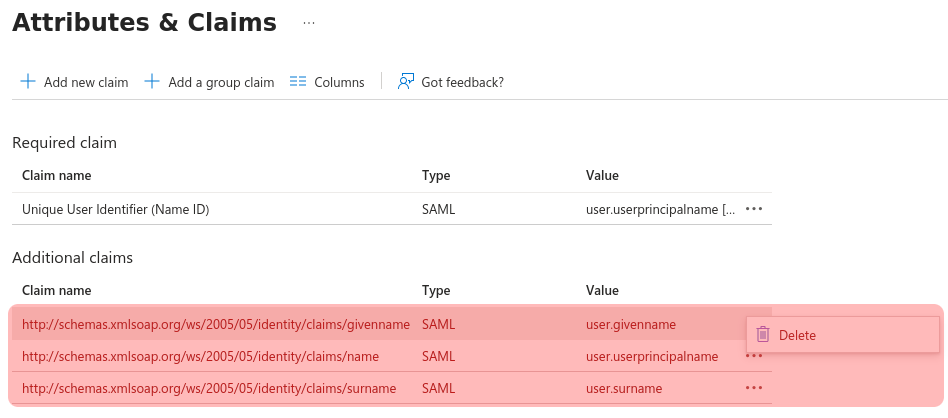Screen dimensions: 948x418
Task: Click the plus icon for Add a group claim
Action: 152,82
